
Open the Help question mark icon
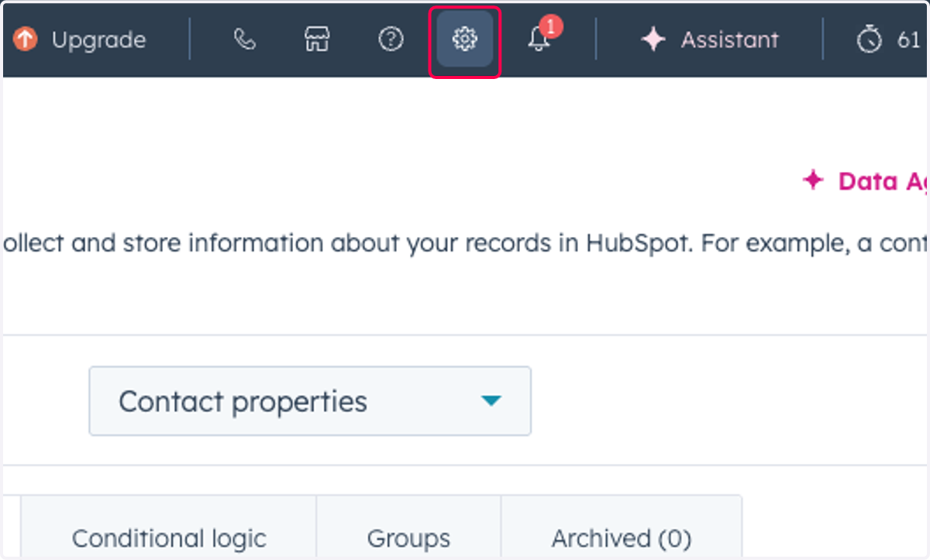click(x=391, y=39)
